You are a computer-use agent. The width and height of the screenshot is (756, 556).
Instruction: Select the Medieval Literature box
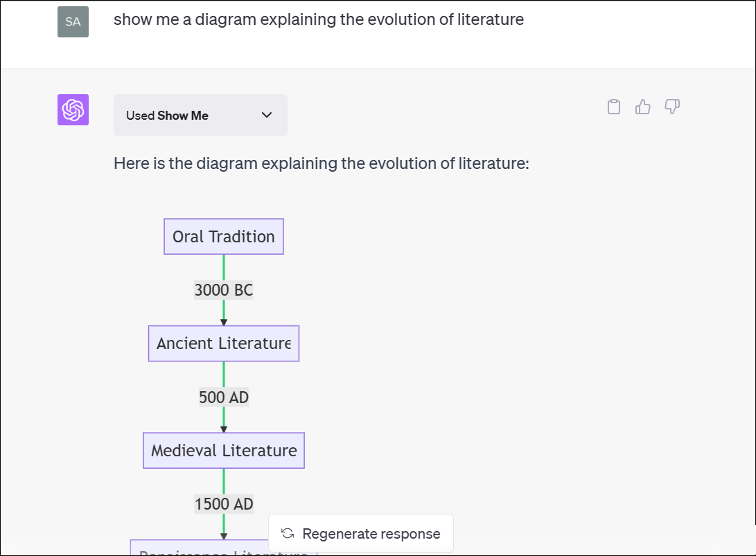224,451
